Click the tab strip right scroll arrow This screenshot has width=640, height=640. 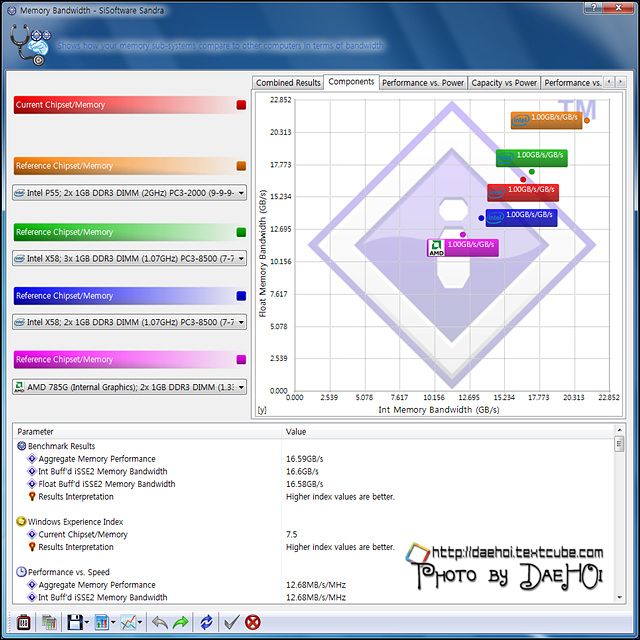pos(620,82)
